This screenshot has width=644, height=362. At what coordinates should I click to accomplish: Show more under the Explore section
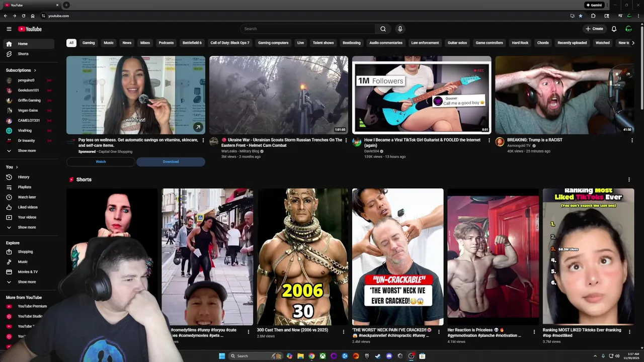click(x=29, y=282)
